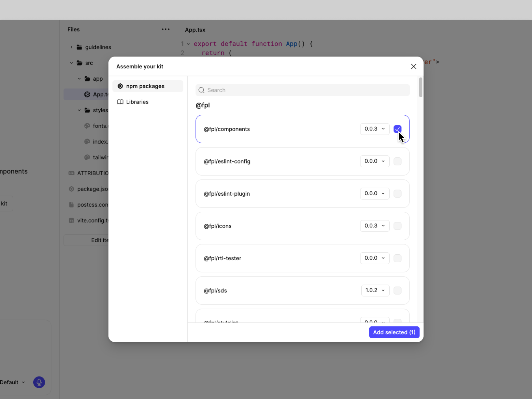The image size is (532, 399).
Task: Open the @fpl/components version dropdown
Action: pyautogui.click(x=375, y=129)
